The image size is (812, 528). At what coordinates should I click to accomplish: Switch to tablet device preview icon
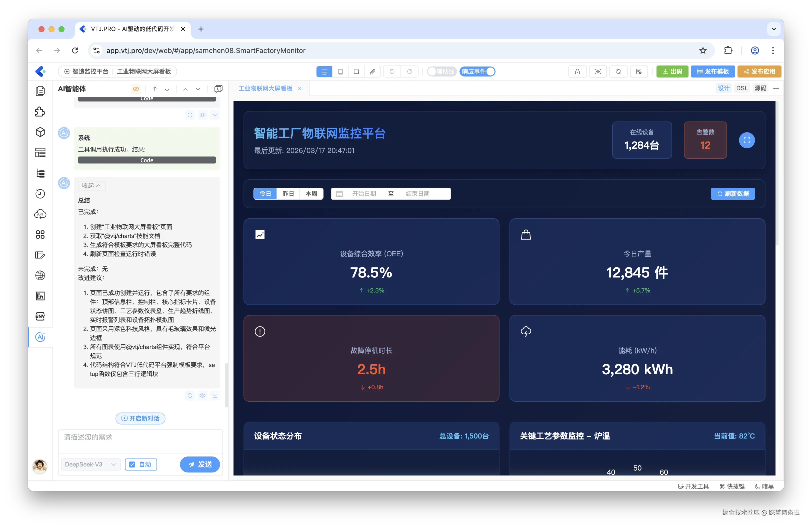point(340,72)
